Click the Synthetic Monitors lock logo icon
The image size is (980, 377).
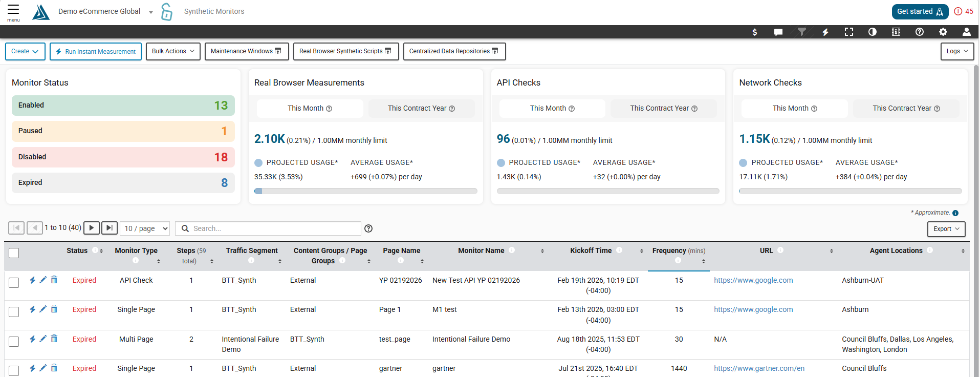pos(166,11)
